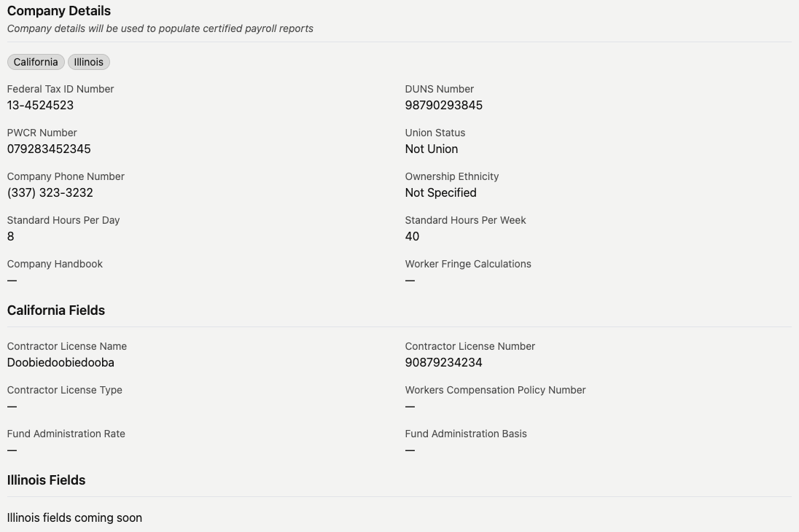
Task: Click the Illinois Fields section heading
Action: (x=46, y=480)
